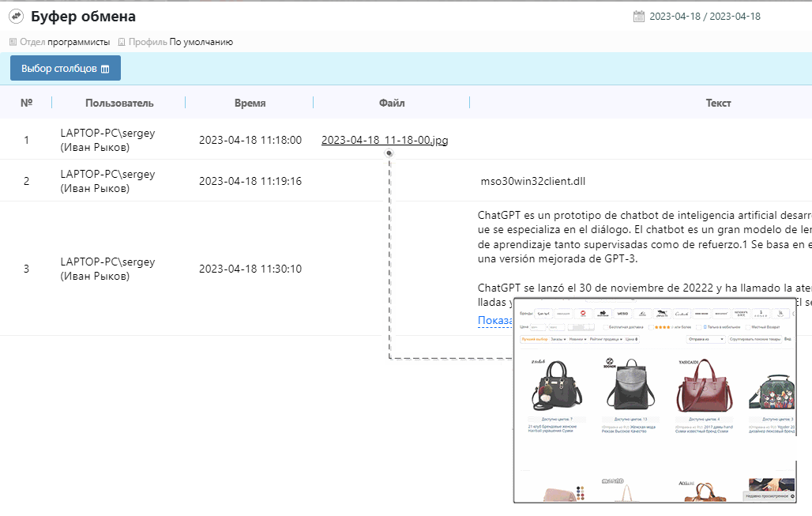Image resolution: width=812 pixels, height=516 pixels.
Task: Click the calendar icon next to the date range
Action: (639, 17)
